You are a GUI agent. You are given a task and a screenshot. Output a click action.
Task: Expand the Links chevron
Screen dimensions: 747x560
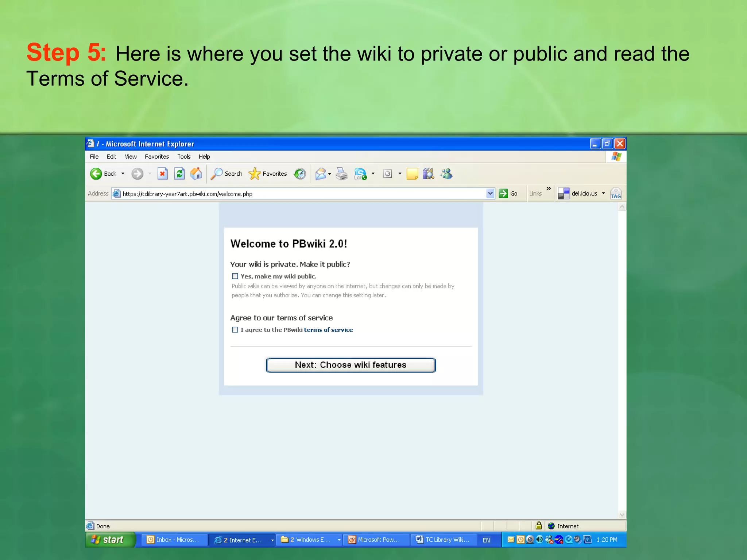[x=549, y=188]
